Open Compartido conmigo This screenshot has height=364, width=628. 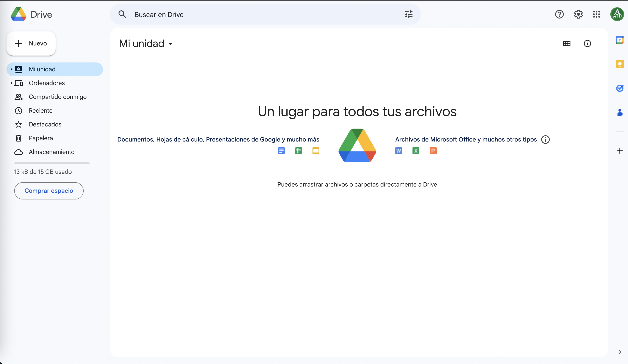click(55, 97)
